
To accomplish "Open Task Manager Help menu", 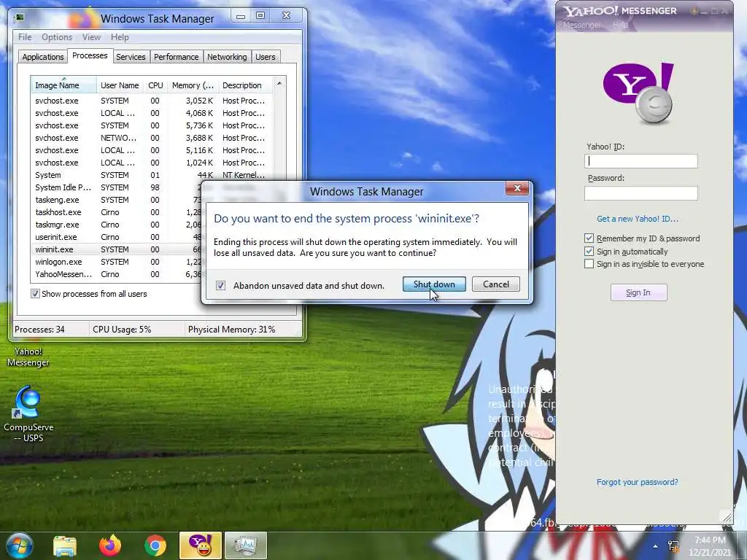I will coord(120,37).
